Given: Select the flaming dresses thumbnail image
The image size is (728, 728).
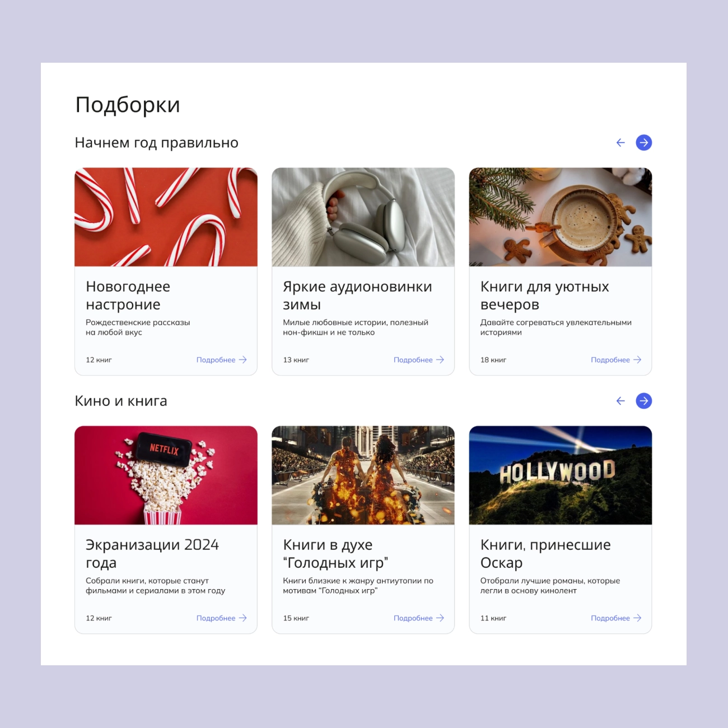Looking at the screenshot, I should tap(363, 475).
